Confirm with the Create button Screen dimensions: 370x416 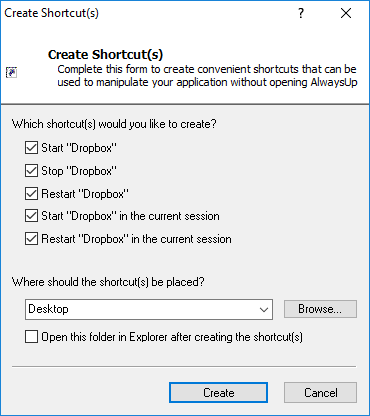point(218,393)
